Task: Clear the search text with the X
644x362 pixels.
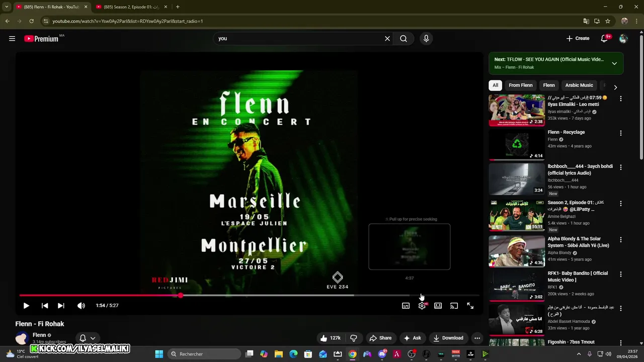Action: point(387,38)
